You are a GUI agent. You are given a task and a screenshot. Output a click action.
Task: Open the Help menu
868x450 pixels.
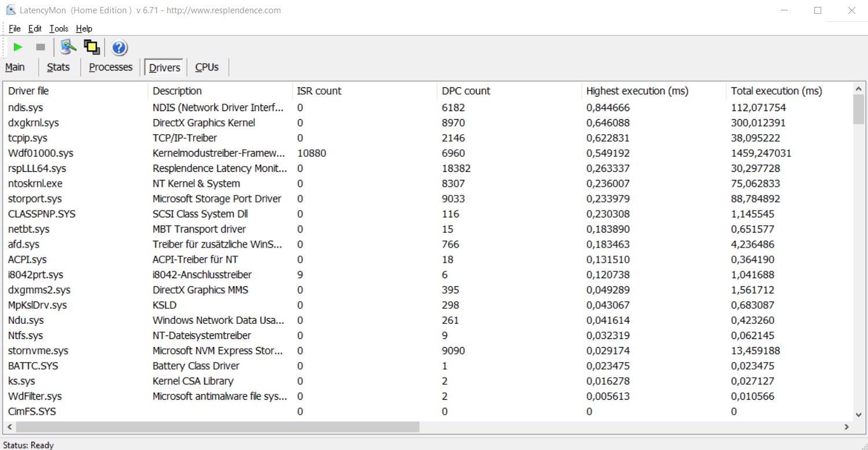[84, 28]
